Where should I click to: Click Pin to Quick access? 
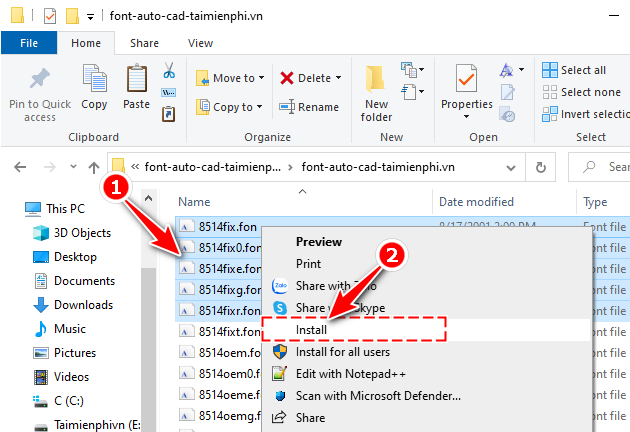tap(40, 94)
